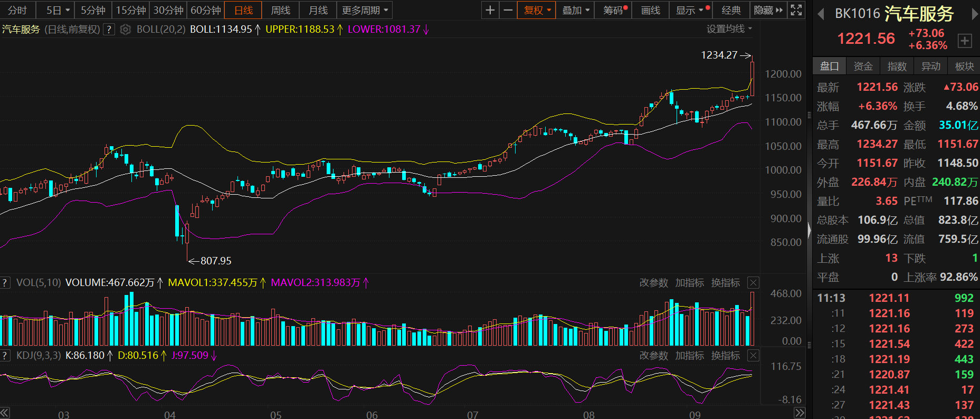Click the question mark help beside 汽车服务 title

point(109,30)
